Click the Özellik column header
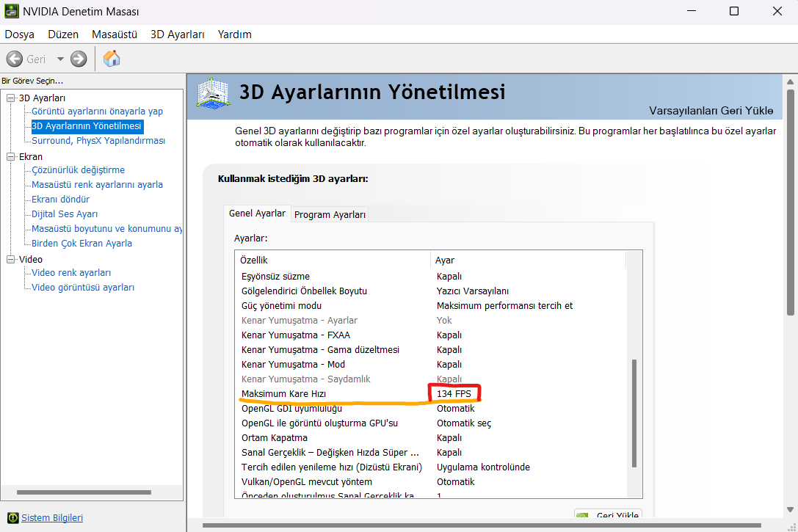 click(x=333, y=260)
